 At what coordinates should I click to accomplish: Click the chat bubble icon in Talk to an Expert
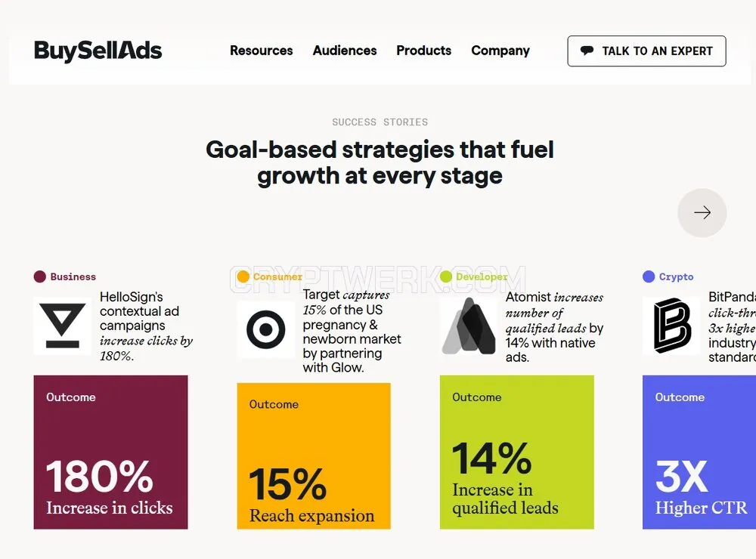click(587, 51)
